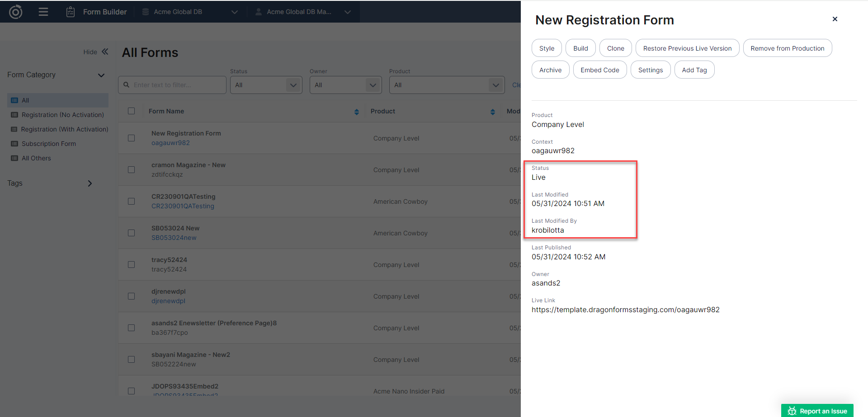Click the Embed Code button
Screen dimensions: 868x417
pos(599,70)
